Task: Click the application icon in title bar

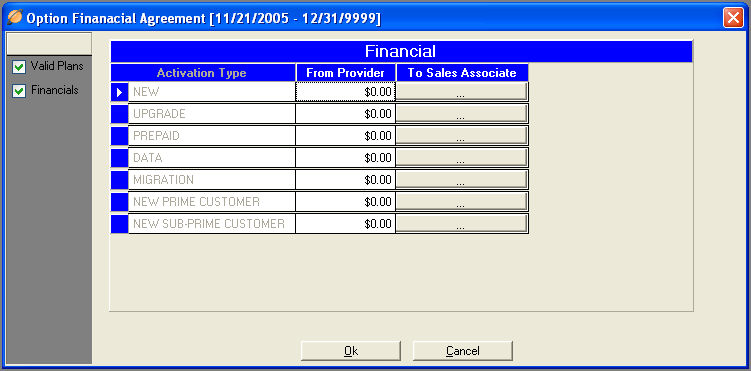Action: [15, 18]
